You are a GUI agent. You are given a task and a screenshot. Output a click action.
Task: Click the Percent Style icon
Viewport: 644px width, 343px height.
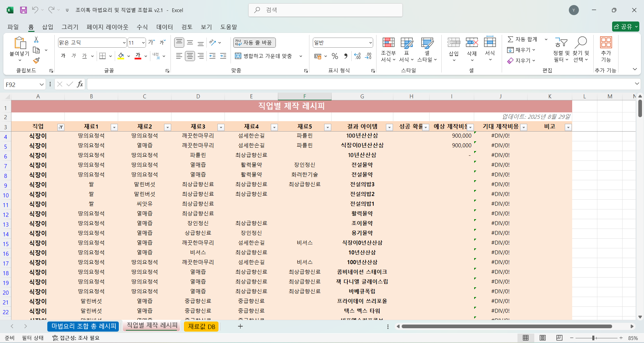click(335, 56)
